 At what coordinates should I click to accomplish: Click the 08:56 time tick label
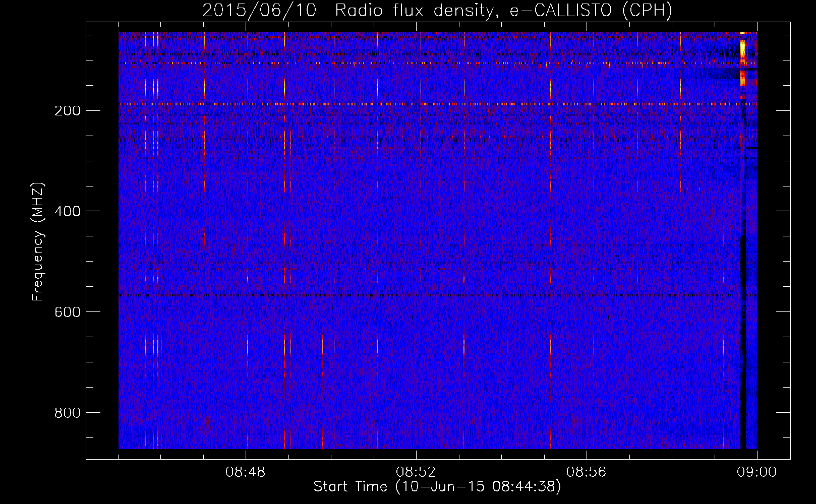coord(587,472)
